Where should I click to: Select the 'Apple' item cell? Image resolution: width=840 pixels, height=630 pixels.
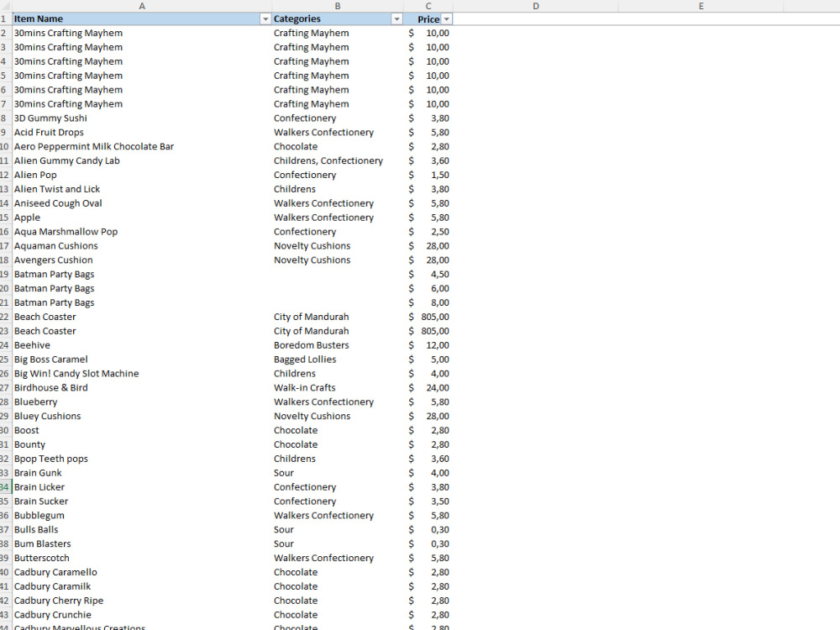(x=142, y=218)
